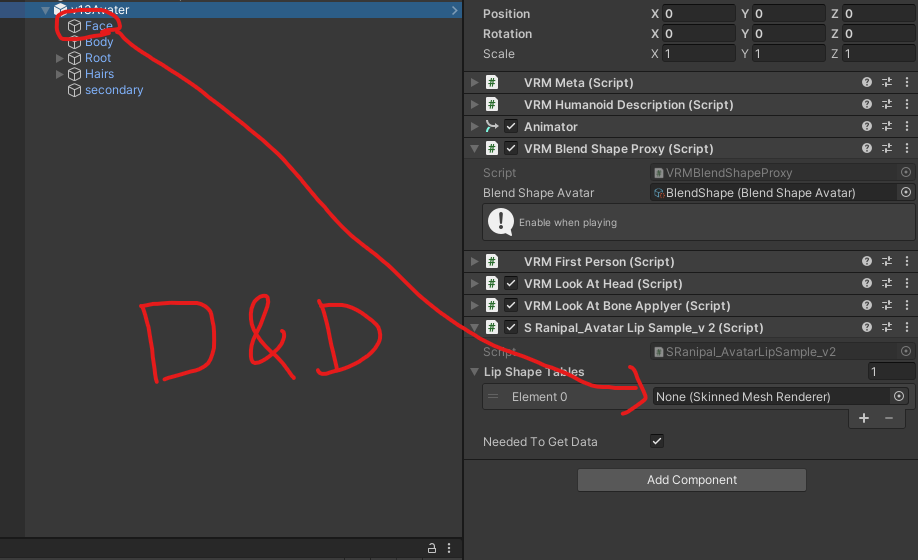Click the VRMBlendShapeProxy script field
918x560 pixels.
[782, 173]
